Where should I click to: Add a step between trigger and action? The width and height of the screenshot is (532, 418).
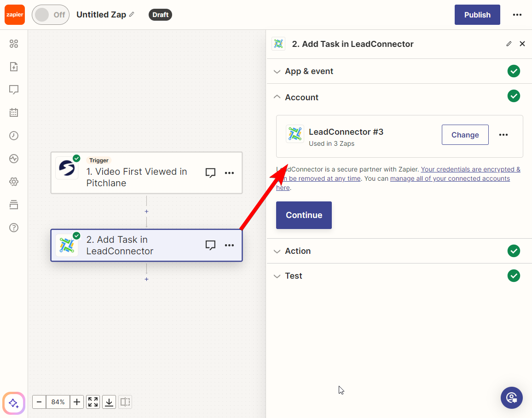click(146, 212)
